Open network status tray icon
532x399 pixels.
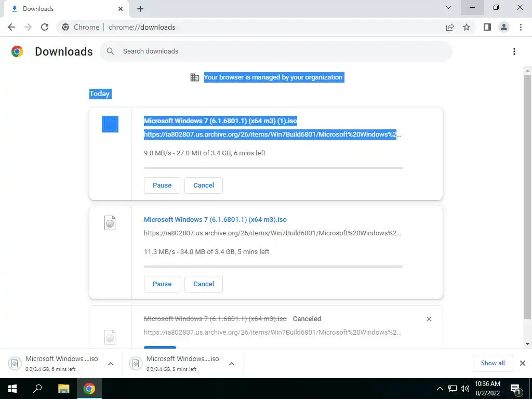pos(453,389)
